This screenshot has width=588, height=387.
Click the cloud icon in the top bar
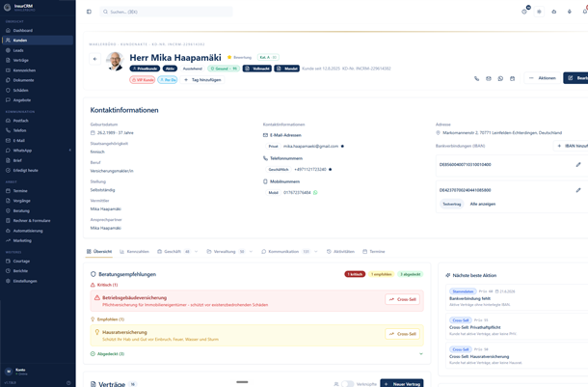554,12
